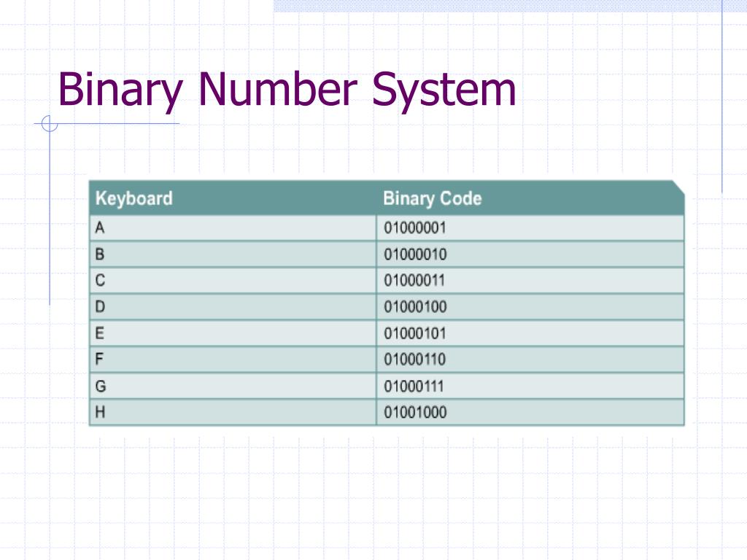Select binary code 01001000

click(415, 412)
